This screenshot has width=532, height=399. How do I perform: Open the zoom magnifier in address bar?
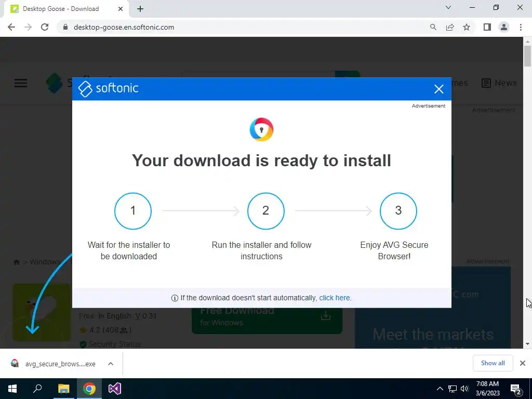pyautogui.click(x=433, y=27)
